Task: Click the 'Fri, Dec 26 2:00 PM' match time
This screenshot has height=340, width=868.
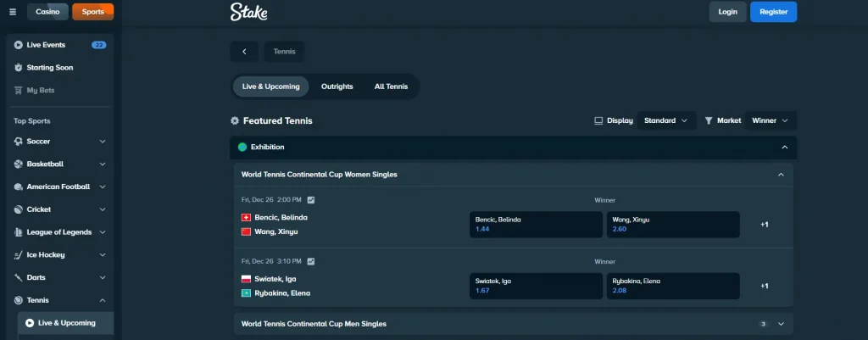Action: pyautogui.click(x=271, y=200)
